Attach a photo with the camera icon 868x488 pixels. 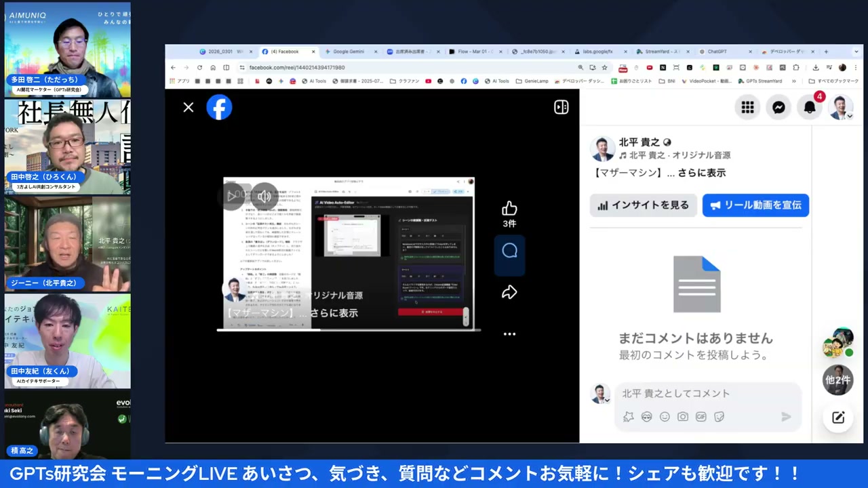tap(683, 417)
